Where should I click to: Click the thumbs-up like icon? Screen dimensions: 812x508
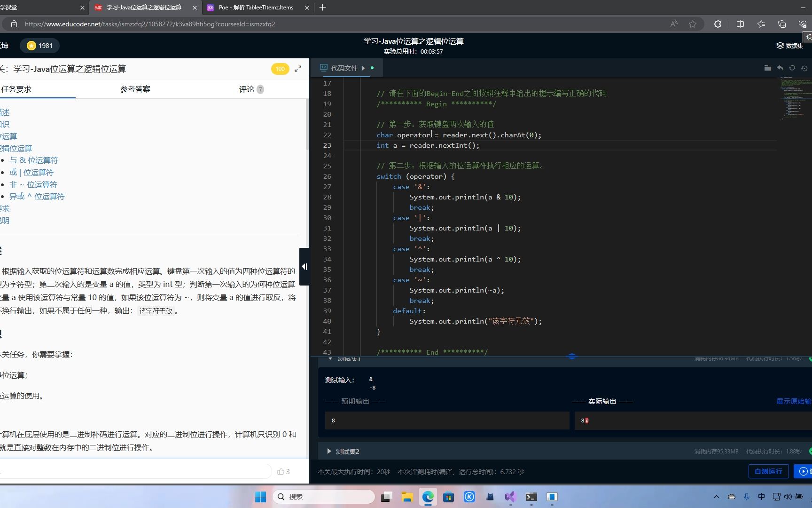pyautogui.click(x=281, y=471)
